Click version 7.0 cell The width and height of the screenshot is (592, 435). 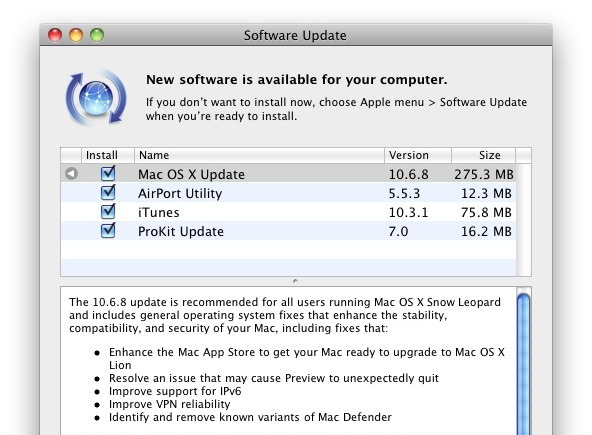pyautogui.click(x=398, y=231)
